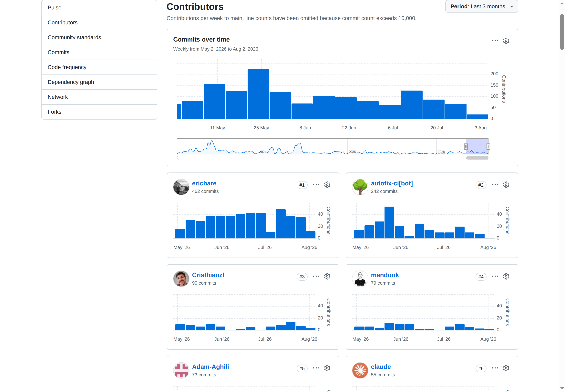This screenshot has width=565, height=392.
Task: Open settings gear on claude card
Action: 506,368
